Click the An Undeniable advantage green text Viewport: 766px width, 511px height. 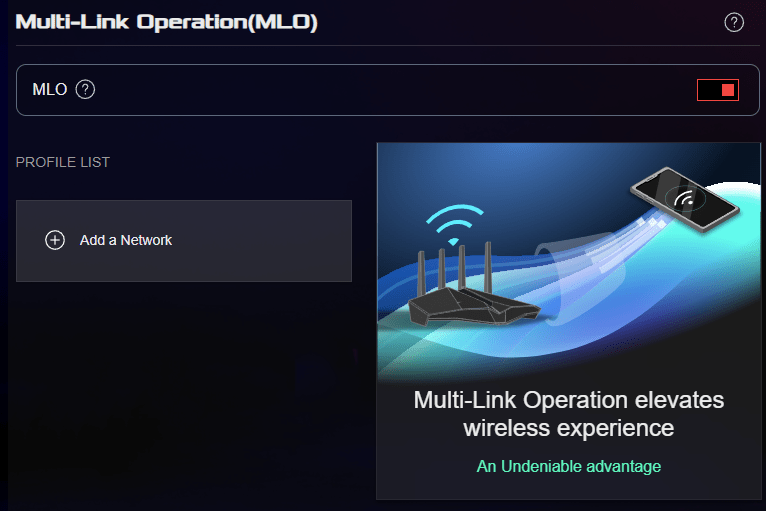point(569,467)
